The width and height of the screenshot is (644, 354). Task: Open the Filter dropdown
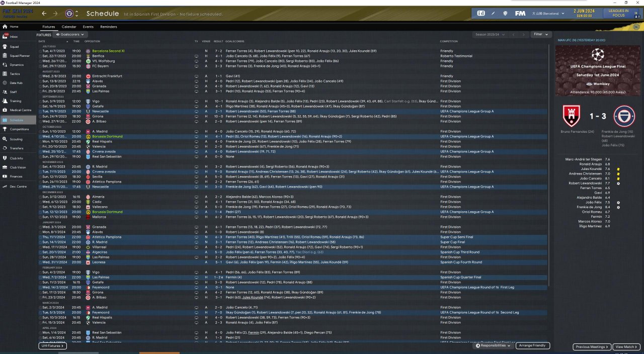pyautogui.click(x=541, y=34)
